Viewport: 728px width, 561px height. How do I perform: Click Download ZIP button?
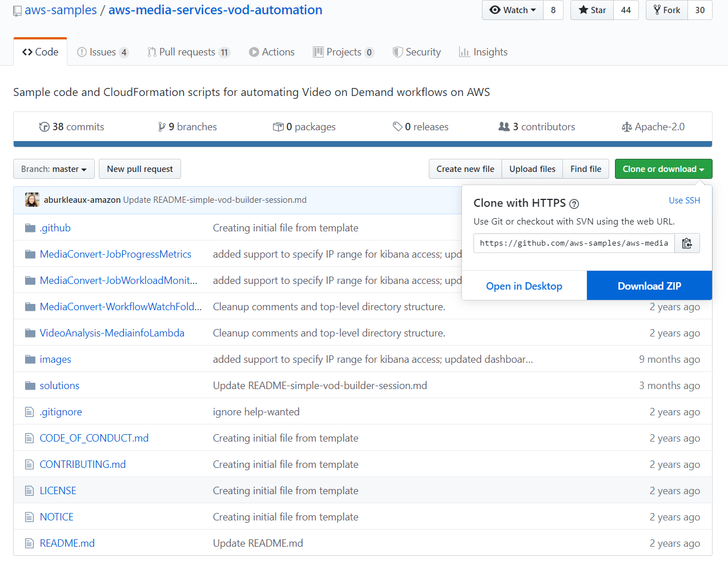649,286
